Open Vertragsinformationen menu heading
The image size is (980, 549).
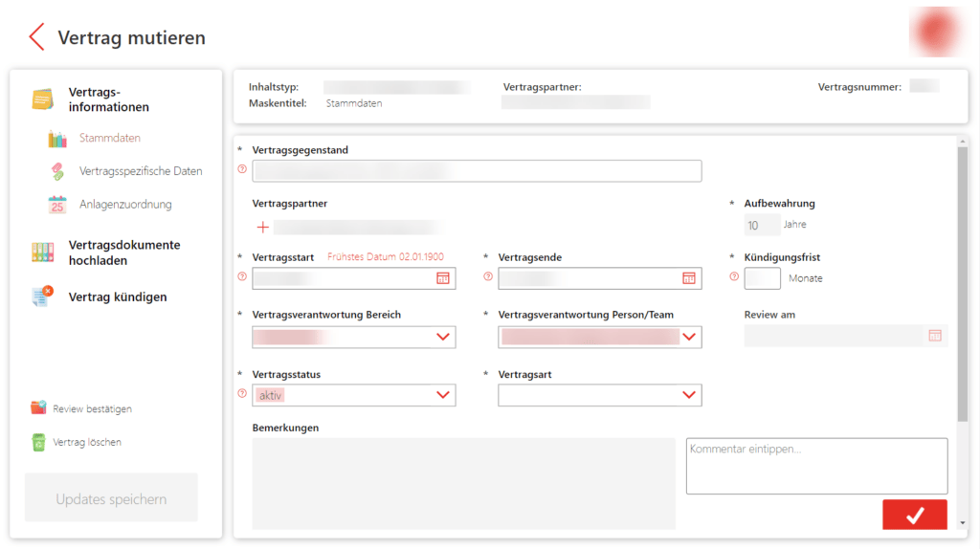[109, 99]
